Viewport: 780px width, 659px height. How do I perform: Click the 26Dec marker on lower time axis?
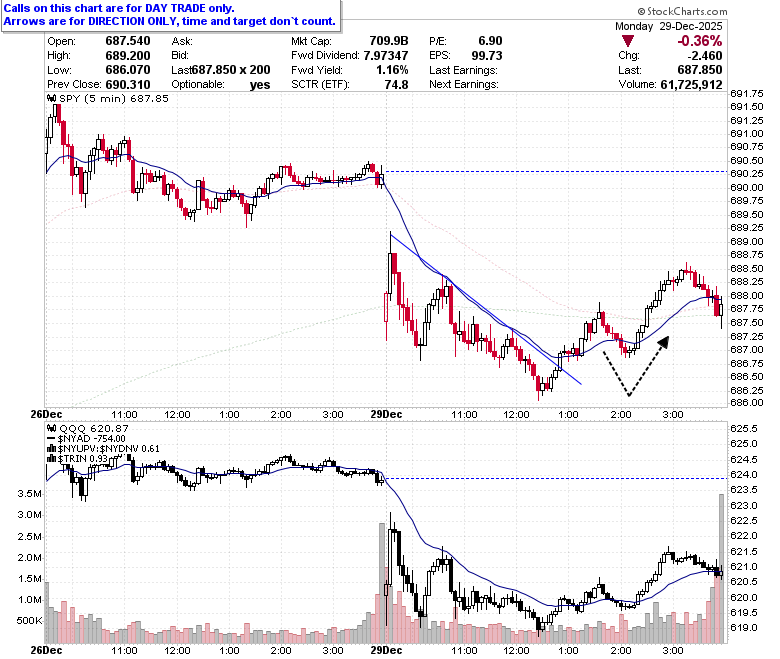[x=46, y=650]
